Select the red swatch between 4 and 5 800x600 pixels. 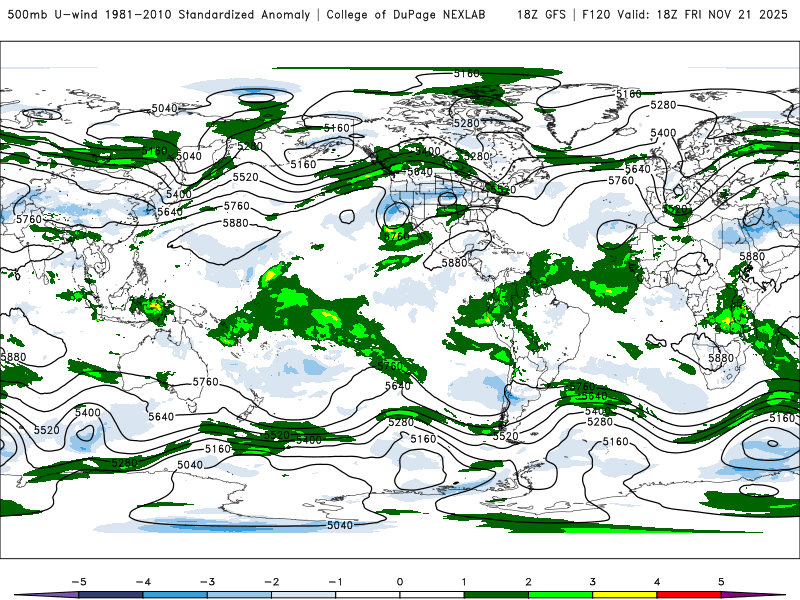coord(689,595)
